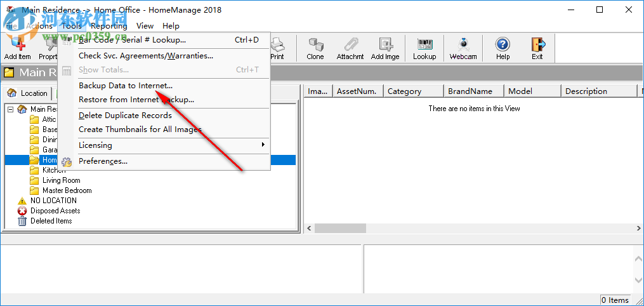
Task: Maximize the HomeManage window
Action: [600, 10]
